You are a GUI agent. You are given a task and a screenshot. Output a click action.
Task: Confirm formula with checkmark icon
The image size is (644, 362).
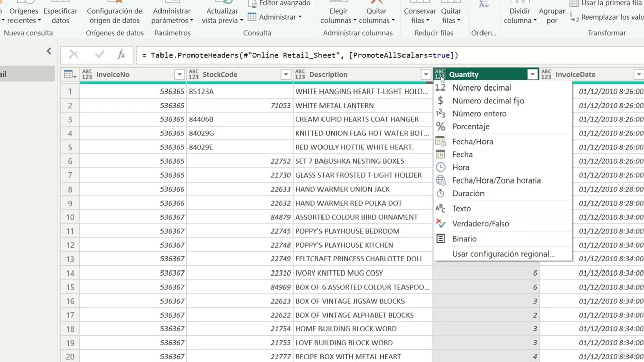(x=99, y=55)
